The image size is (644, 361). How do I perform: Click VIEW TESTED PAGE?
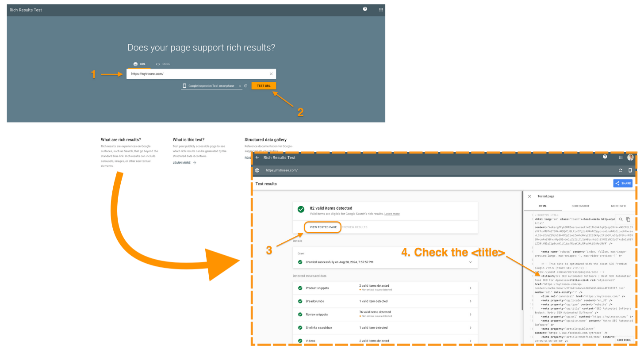[x=323, y=227]
